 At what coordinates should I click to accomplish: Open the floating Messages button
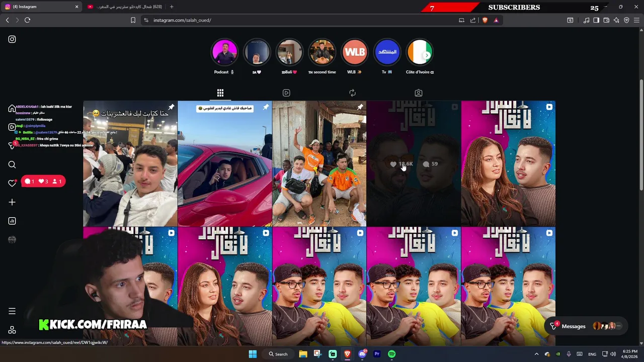point(587,326)
